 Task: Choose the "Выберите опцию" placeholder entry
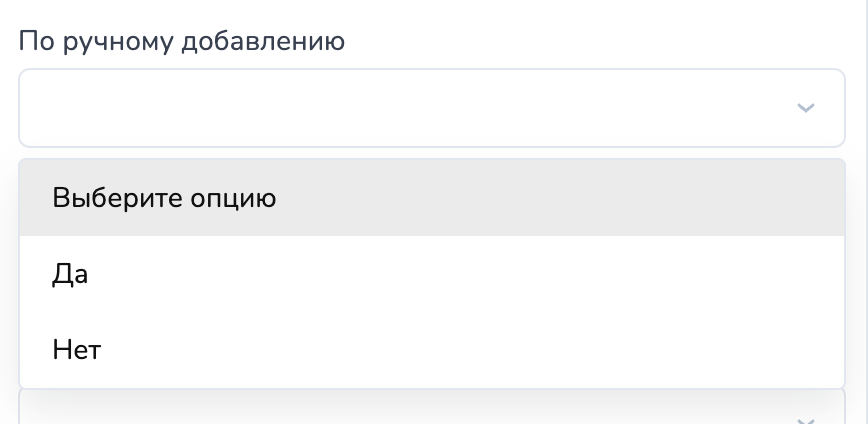coord(432,198)
